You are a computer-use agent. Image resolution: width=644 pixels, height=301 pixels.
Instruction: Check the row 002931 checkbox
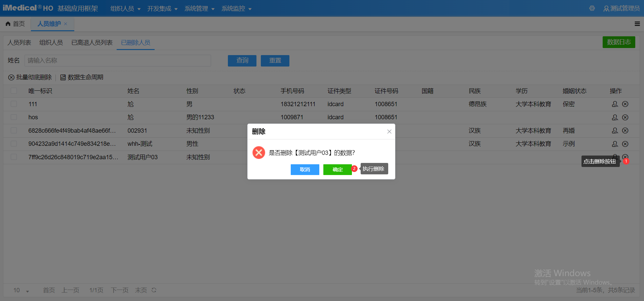(x=14, y=131)
